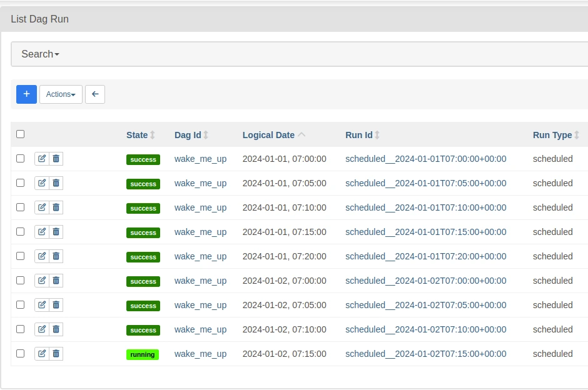The image size is (588, 390).
Task: Edit the 2024-01-02, 07:10:00 run record
Action: 42,329
